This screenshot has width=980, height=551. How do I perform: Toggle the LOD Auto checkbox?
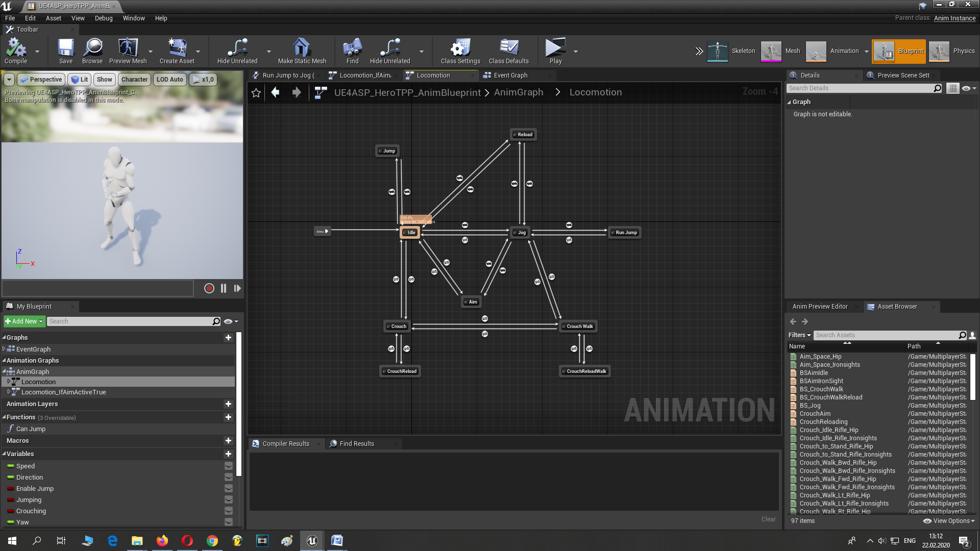[169, 80]
